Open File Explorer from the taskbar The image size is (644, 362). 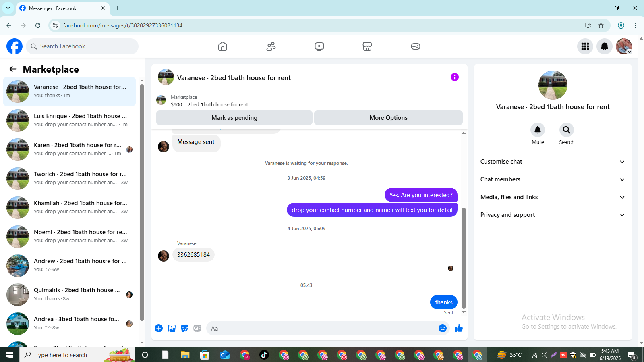click(185, 355)
